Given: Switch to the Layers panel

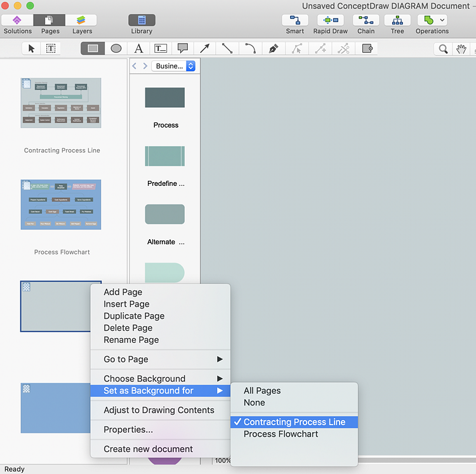Looking at the screenshot, I should pos(82,24).
